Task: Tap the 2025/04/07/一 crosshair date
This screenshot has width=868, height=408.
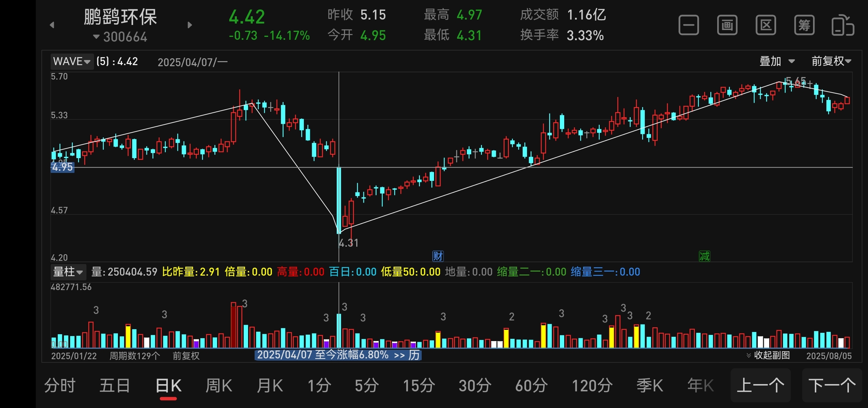Action: [193, 62]
